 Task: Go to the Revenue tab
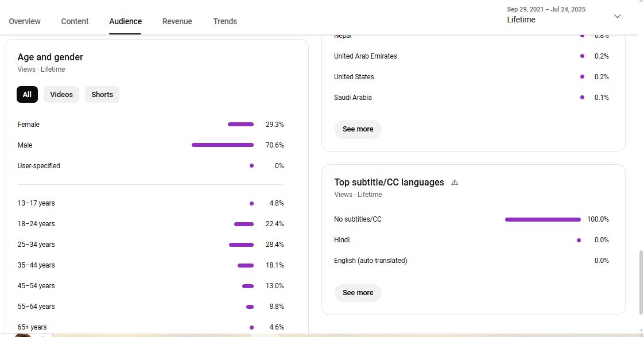[x=177, y=21]
